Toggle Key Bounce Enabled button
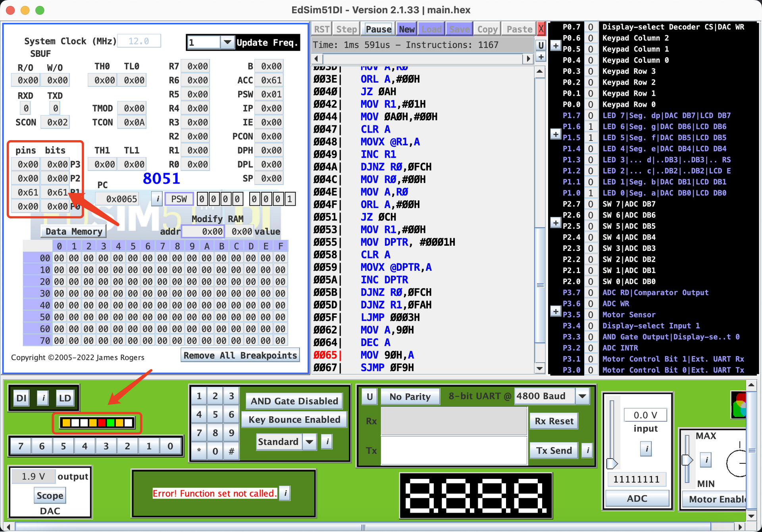 (294, 420)
